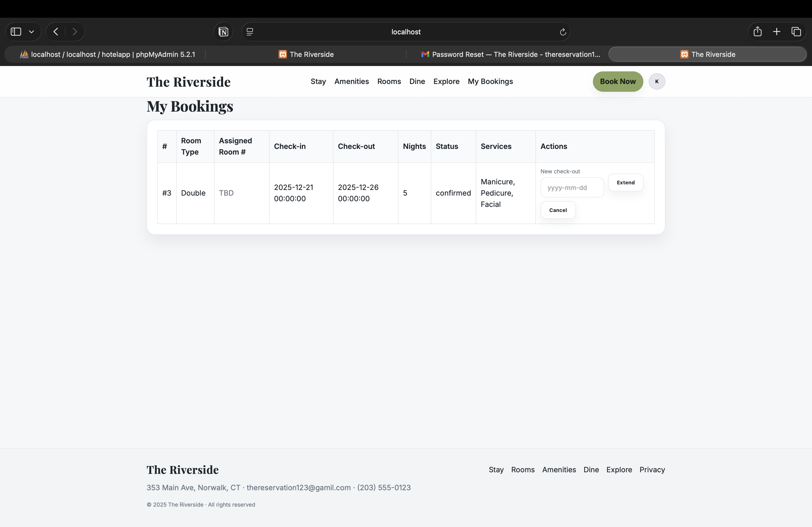The height and width of the screenshot is (527, 812).
Task: Switch to the phpMyAdmin hotelapp tab
Action: point(107,54)
